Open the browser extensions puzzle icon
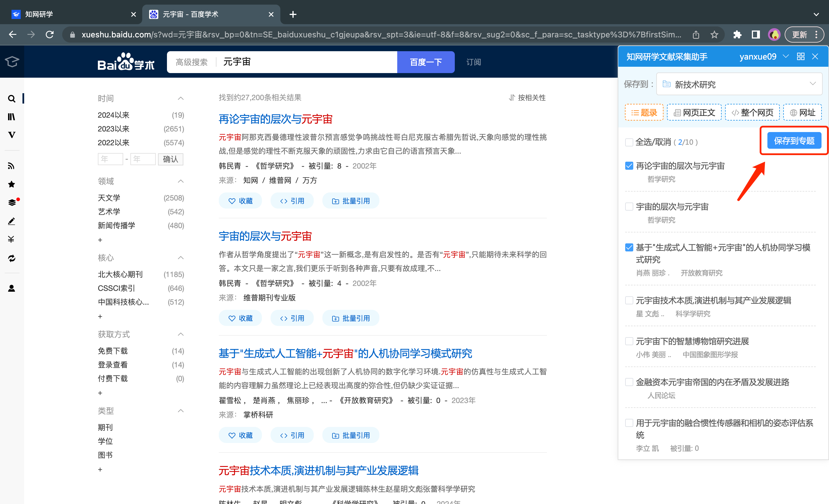The height and width of the screenshot is (504, 829). click(x=737, y=35)
